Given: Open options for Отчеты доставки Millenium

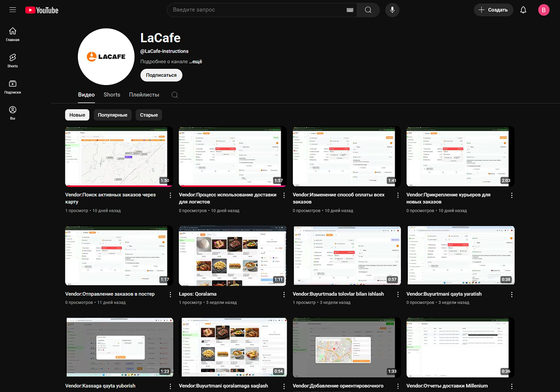Looking at the screenshot, I should (x=512, y=386).
